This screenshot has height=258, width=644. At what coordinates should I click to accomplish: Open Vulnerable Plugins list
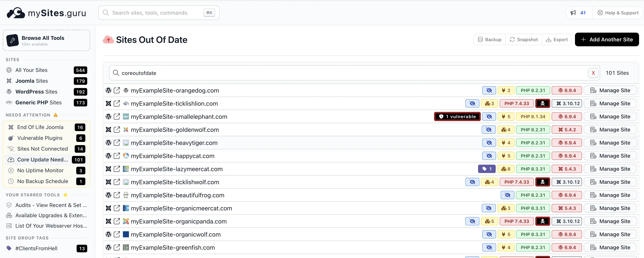point(46,138)
